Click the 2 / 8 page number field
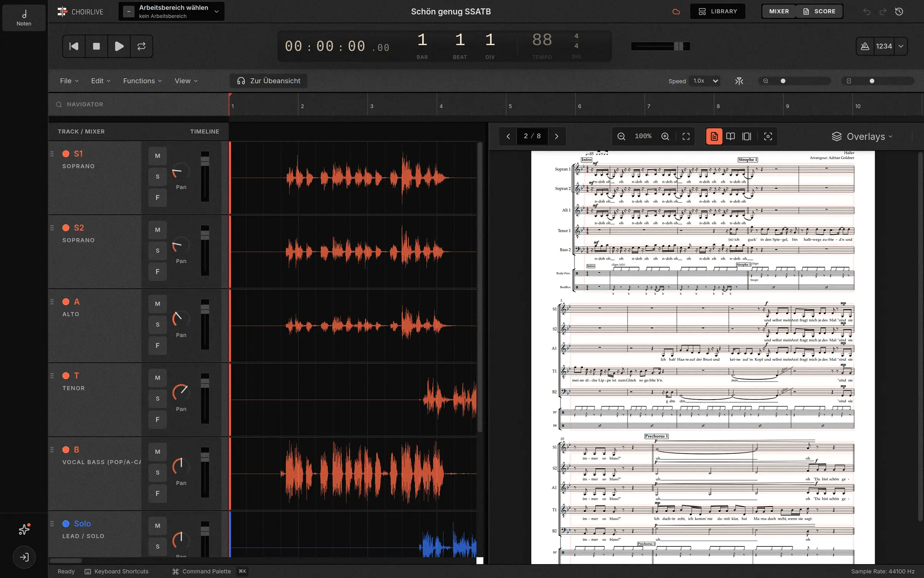The image size is (924, 578). [x=532, y=136]
